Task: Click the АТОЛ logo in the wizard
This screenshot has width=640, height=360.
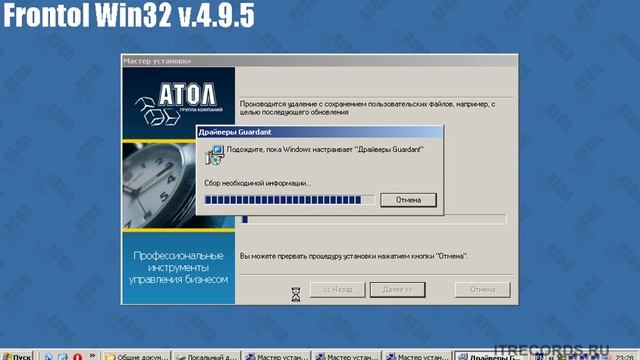Action: [178, 104]
